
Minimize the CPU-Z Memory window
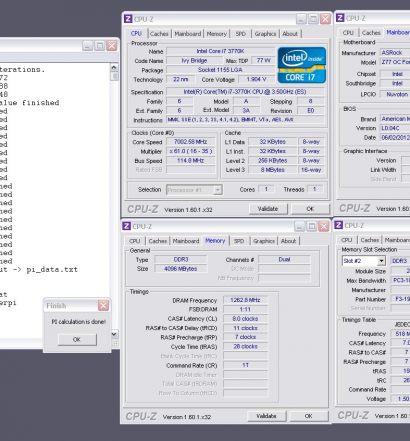(299, 227)
